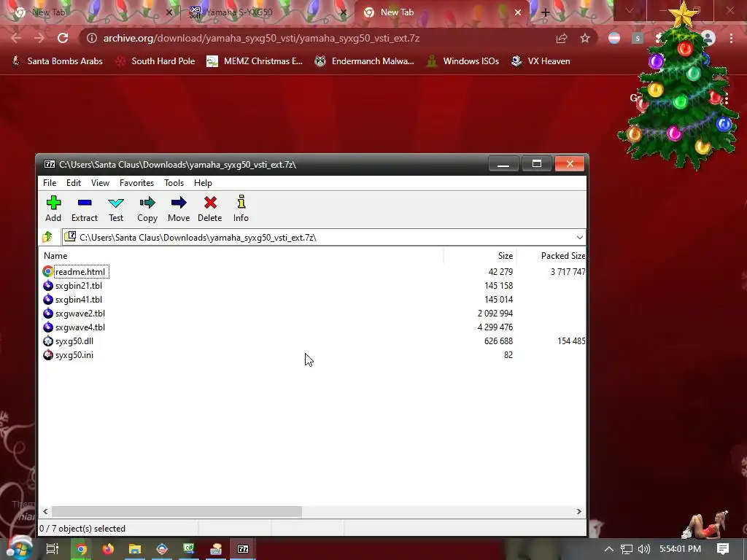This screenshot has height=560, width=747.
Task: Click the Copy toolbar icon
Action: 147,203
